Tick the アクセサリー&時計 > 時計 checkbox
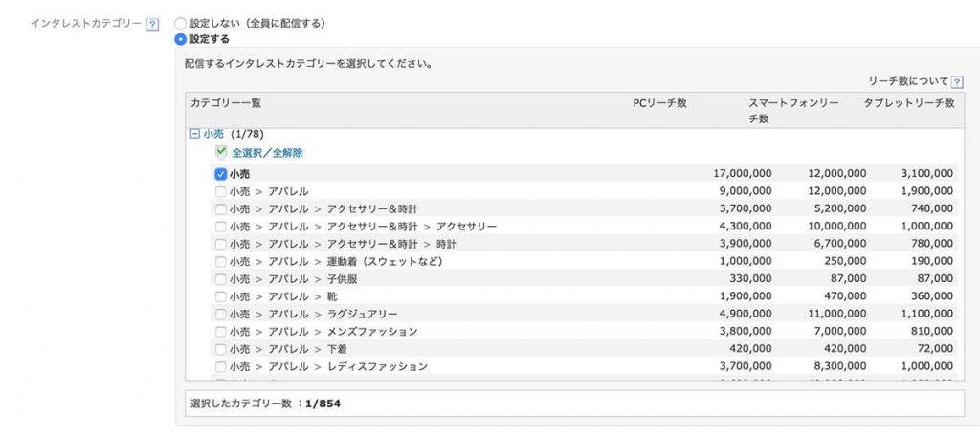 click(221, 244)
